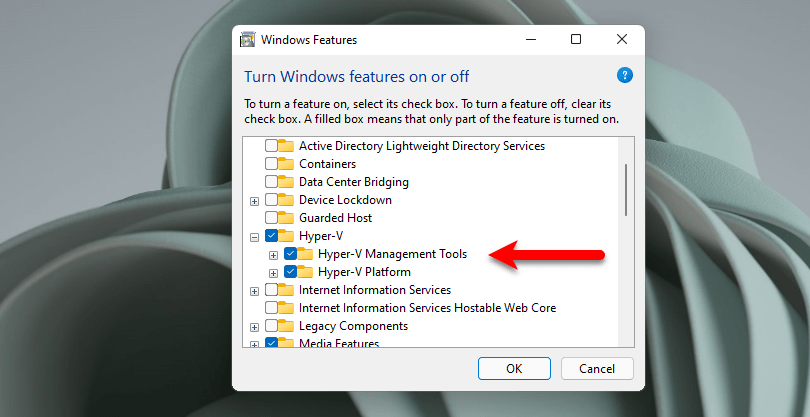Collapse the Hyper-V tree node

pos(254,238)
